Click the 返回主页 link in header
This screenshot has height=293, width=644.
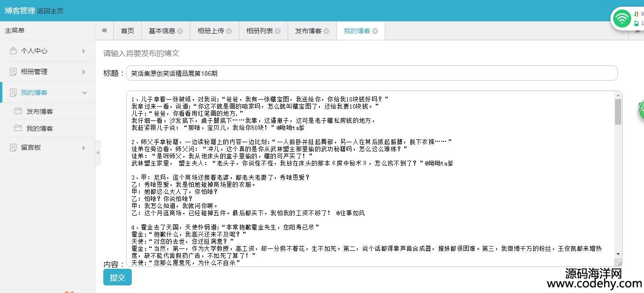[x=50, y=11]
